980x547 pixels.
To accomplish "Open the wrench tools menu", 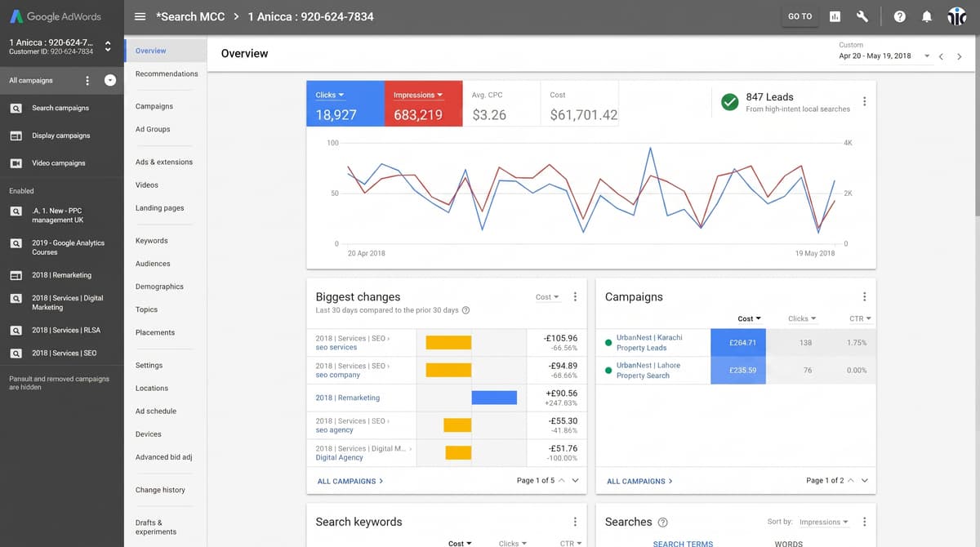I will click(x=862, y=16).
